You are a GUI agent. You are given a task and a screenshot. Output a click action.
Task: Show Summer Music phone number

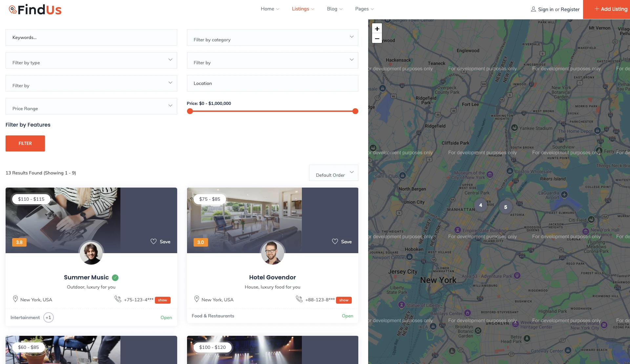click(x=162, y=300)
